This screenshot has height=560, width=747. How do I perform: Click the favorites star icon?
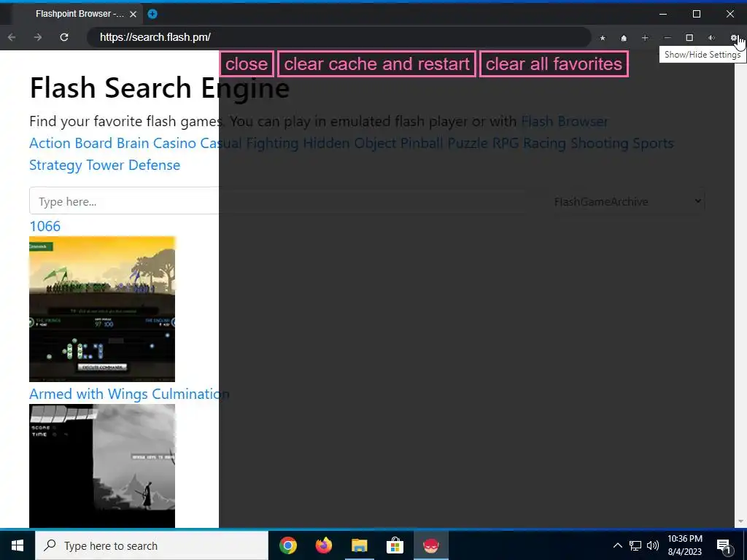[603, 38]
